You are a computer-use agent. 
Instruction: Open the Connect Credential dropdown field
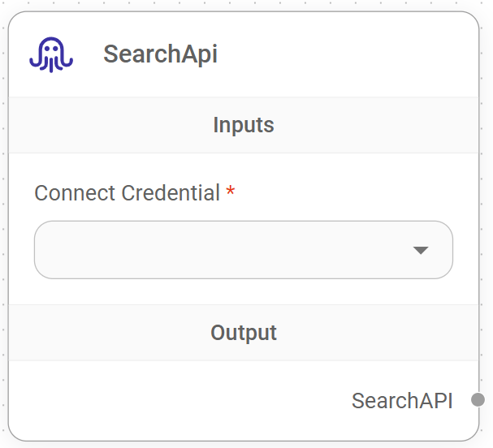tap(243, 250)
